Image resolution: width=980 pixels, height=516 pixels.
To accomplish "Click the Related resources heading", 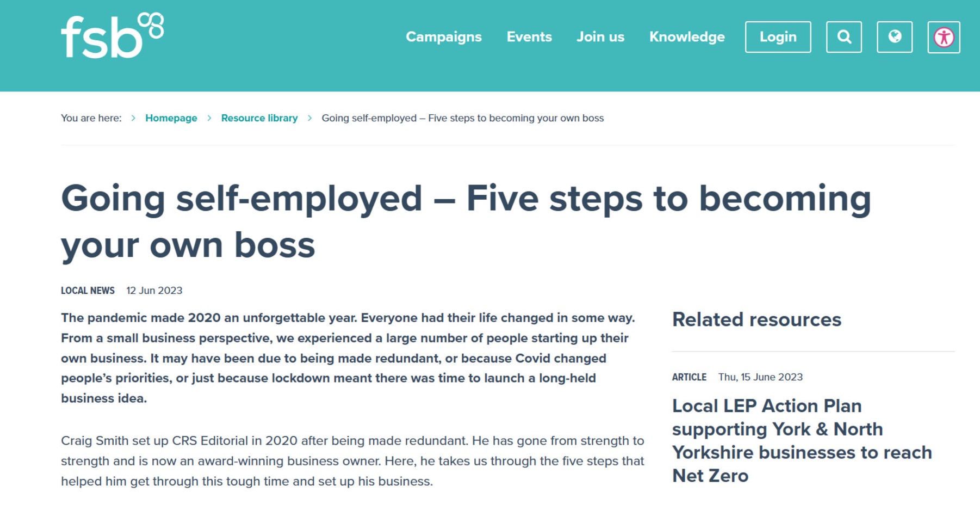I will (756, 320).
